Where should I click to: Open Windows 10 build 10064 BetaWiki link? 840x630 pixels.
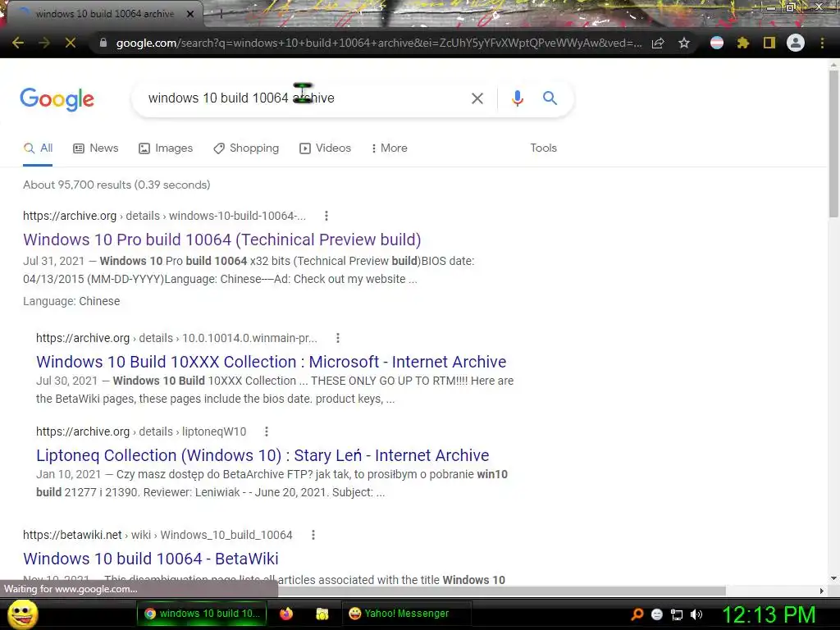point(151,559)
